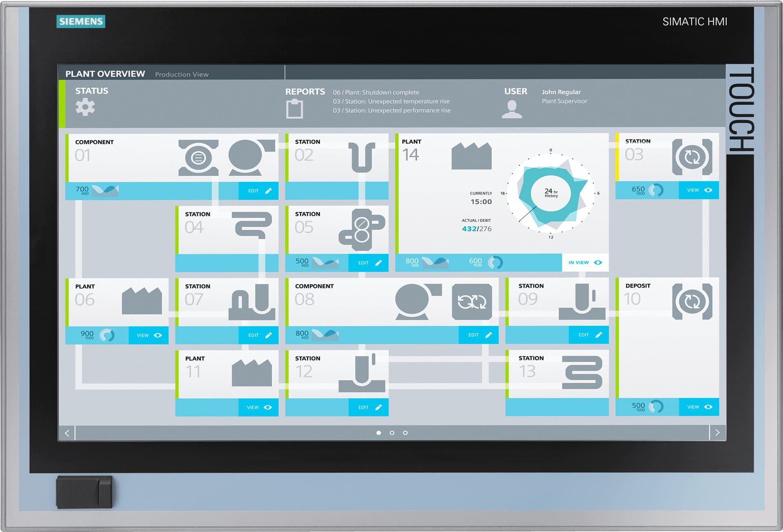Open the Production View tab
This screenshot has height=532, width=783.
182,75
